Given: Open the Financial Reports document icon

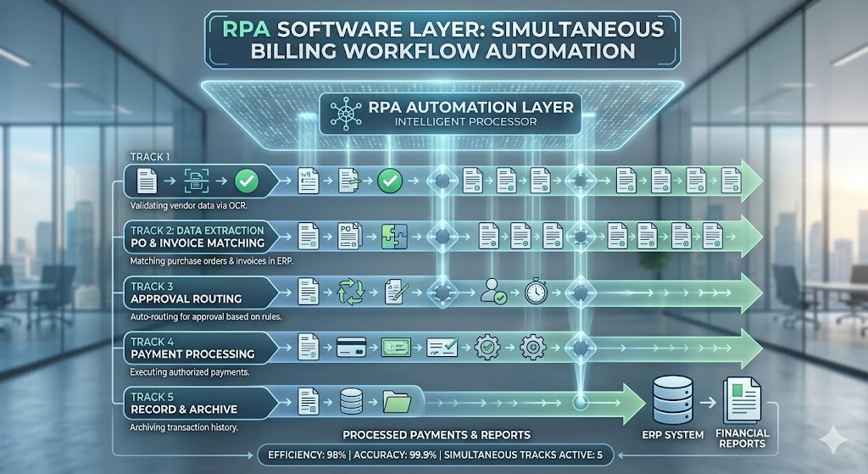Looking at the screenshot, I should 743,400.
